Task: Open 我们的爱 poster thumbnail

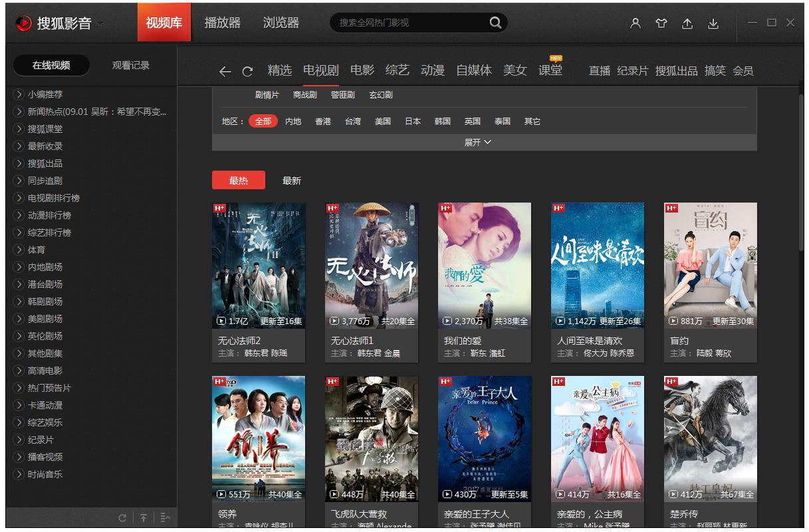Action: click(485, 266)
